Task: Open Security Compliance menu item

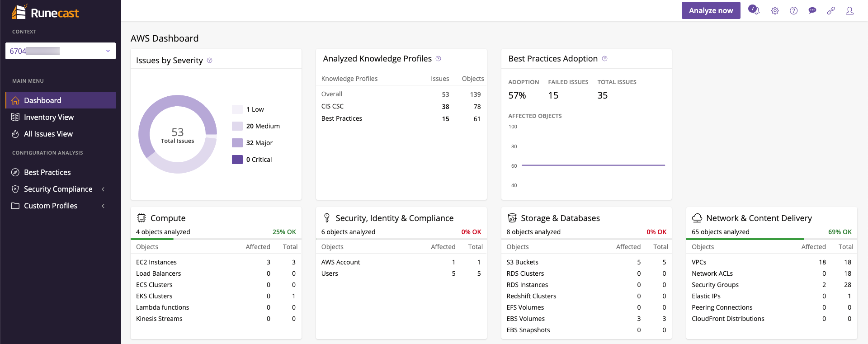Action: tap(61, 189)
